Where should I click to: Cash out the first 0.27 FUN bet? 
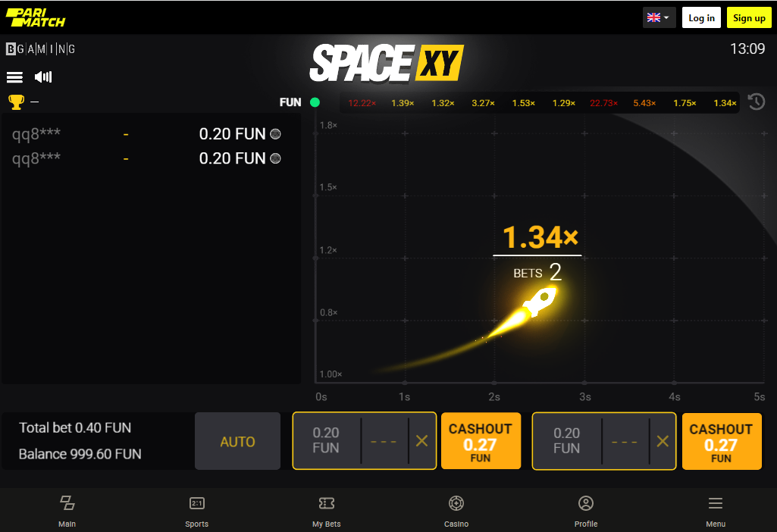coord(481,441)
